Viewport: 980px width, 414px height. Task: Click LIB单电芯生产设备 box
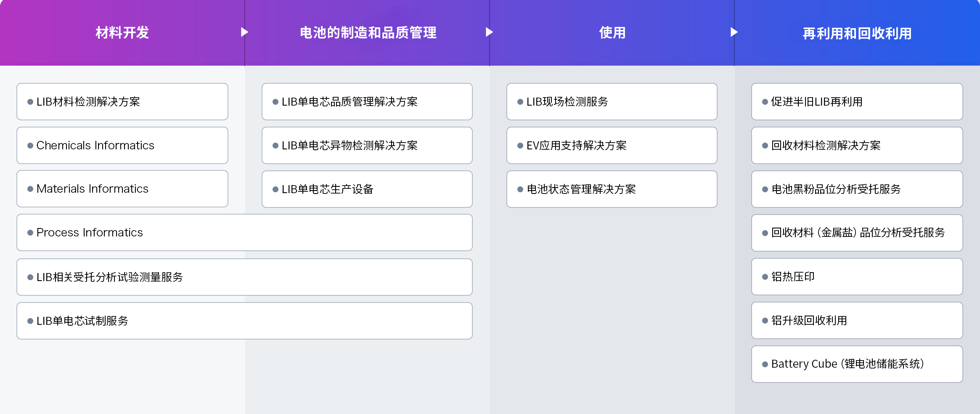click(x=367, y=189)
